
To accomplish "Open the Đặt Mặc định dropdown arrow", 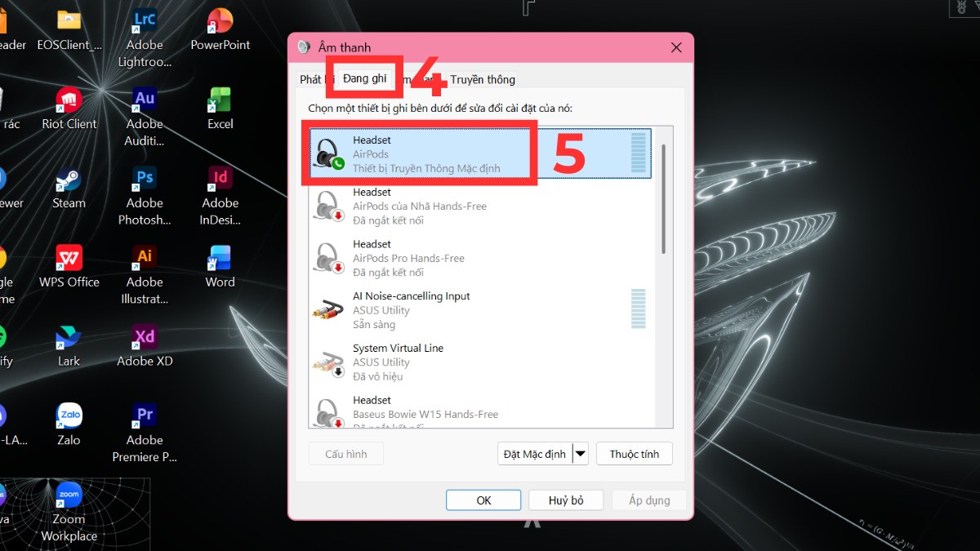I will pos(581,454).
